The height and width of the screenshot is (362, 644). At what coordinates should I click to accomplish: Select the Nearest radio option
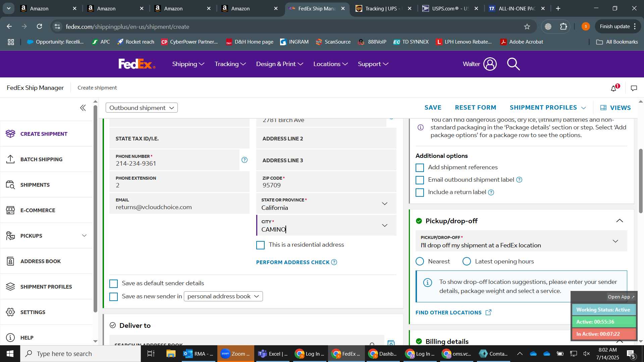pos(420,261)
